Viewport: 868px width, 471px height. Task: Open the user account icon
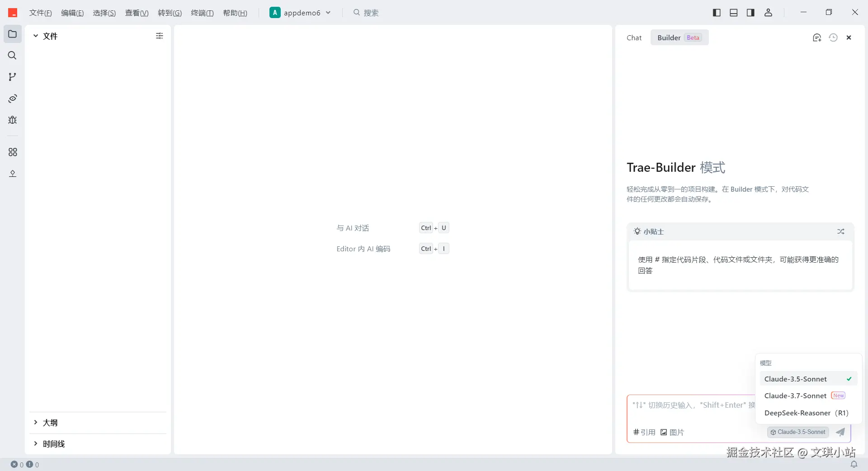pos(768,13)
